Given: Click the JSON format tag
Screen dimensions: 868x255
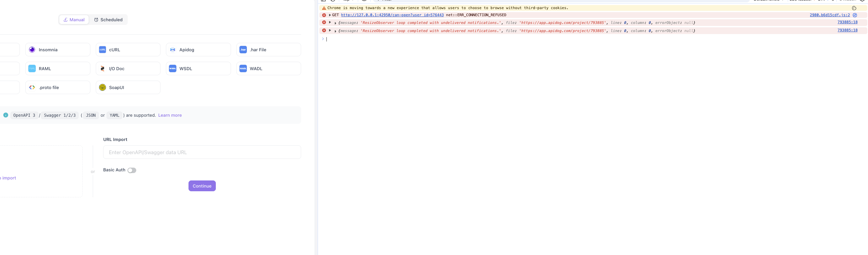Looking at the screenshot, I should [91, 115].
